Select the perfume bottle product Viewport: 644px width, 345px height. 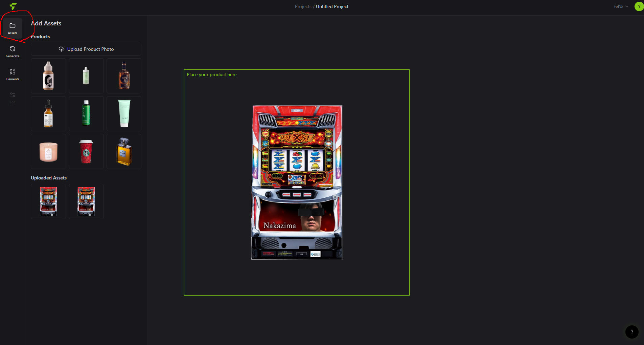point(124,151)
